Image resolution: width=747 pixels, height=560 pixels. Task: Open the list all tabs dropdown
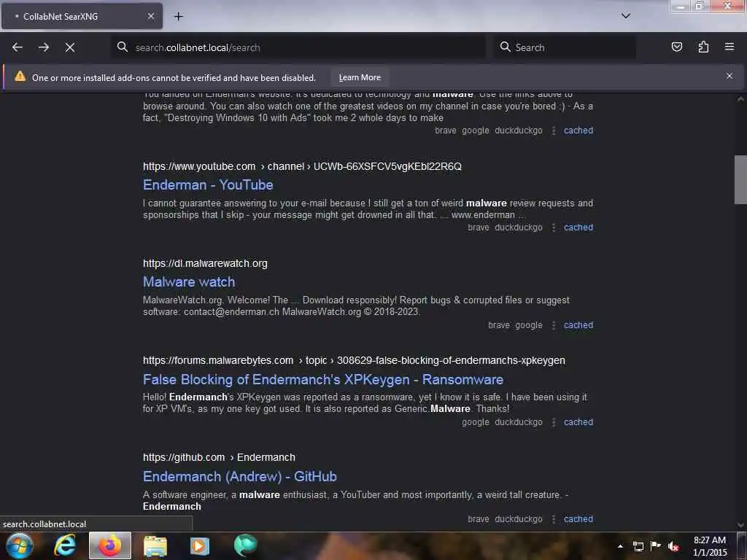[x=625, y=16]
